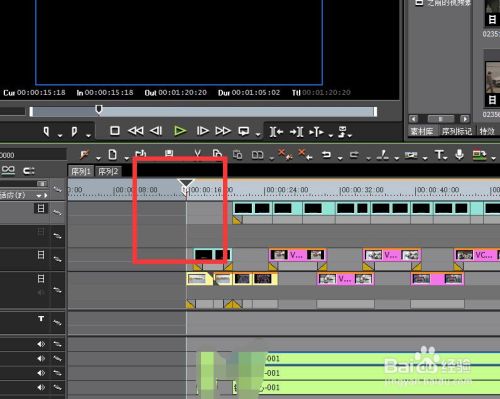Switch to the 序列1 sequence tab

[81, 171]
